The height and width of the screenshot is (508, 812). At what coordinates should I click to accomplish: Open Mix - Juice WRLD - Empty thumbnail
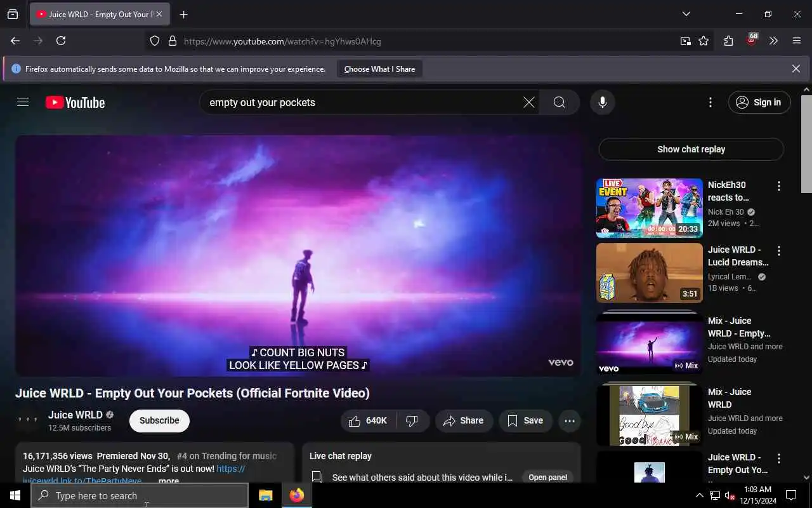click(649, 343)
